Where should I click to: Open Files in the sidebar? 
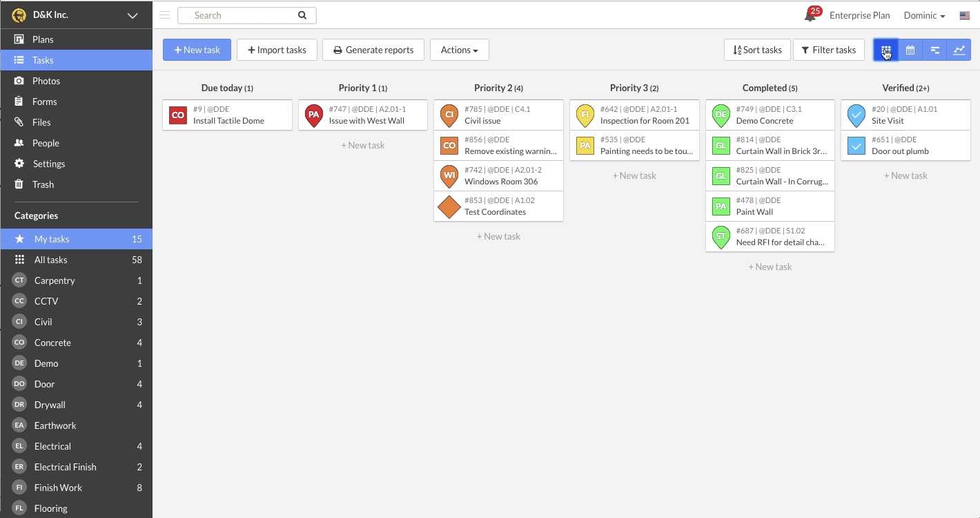(76, 122)
